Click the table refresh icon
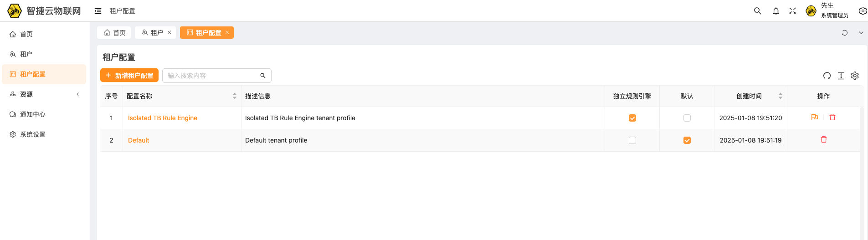This screenshot has height=240, width=868. click(x=827, y=76)
